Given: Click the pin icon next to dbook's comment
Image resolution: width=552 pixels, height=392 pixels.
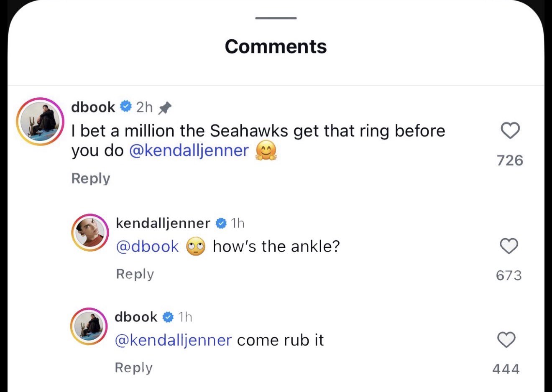Looking at the screenshot, I should (x=166, y=107).
